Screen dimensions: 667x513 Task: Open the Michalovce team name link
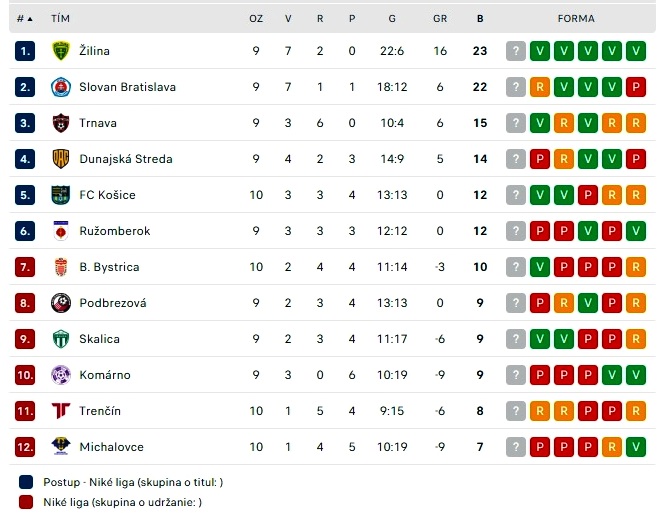[x=110, y=447]
